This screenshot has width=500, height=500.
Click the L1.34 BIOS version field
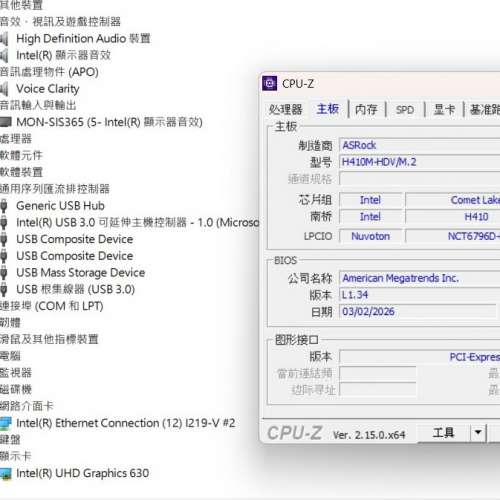(x=420, y=295)
